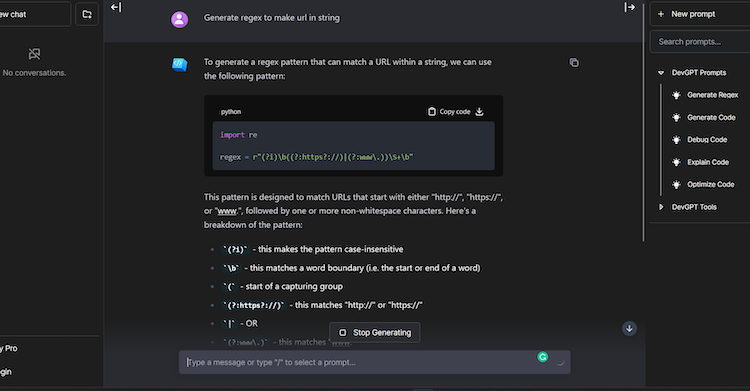Viewport: 750px width, 391px height.
Task: Expand the DevGPT Tools folder
Action: tap(661, 207)
